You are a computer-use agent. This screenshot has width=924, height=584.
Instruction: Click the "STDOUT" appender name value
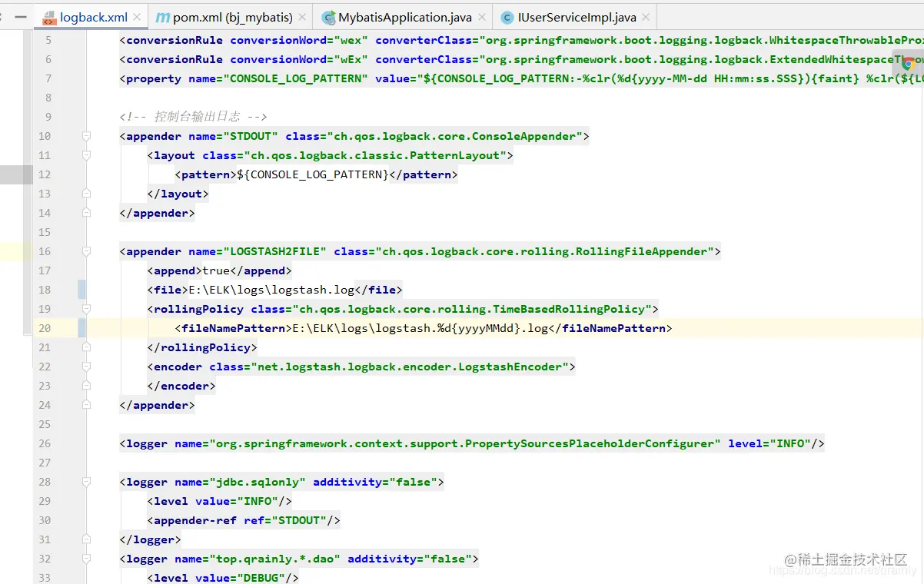(250, 136)
